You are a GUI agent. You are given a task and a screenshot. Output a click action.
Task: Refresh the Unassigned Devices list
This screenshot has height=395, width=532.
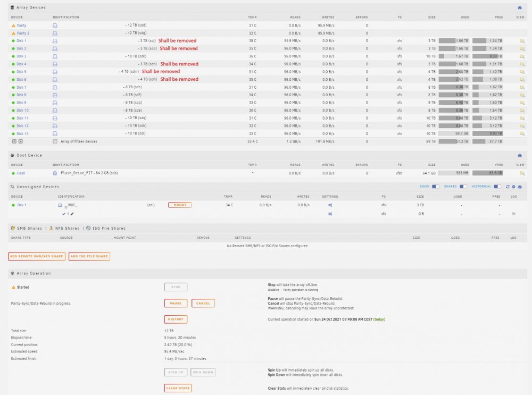click(508, 187)
